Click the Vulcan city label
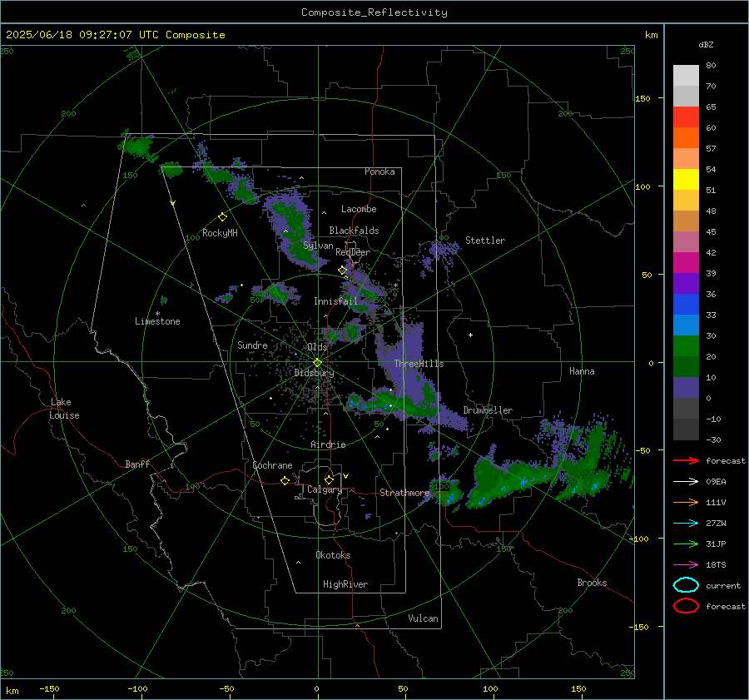This screenshot has width=749, height=700. [423, 618]
